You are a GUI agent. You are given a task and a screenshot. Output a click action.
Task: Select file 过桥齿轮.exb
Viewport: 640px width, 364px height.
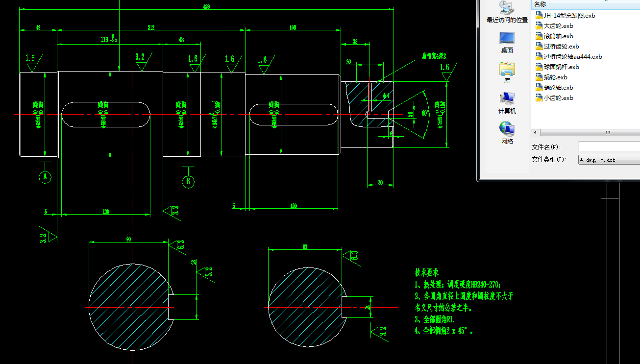pyautogui.click(x=557, y=46)
